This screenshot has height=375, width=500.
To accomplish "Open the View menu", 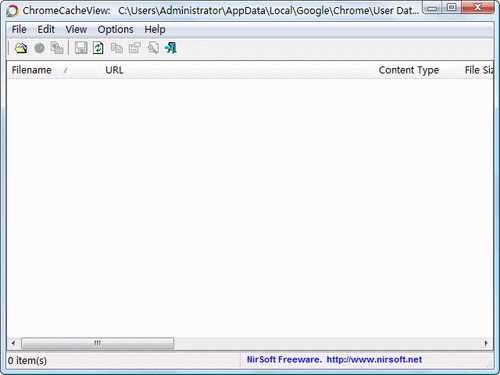I will (x=76, y=29).
